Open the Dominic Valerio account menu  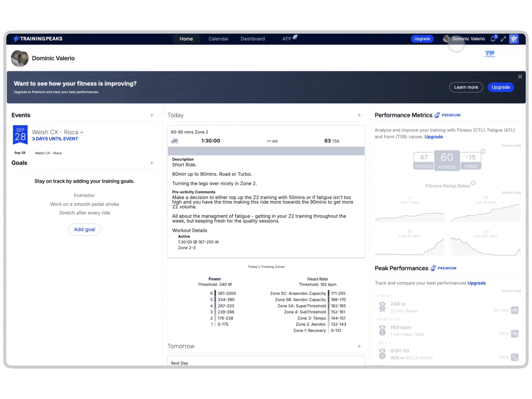(468, 39)
